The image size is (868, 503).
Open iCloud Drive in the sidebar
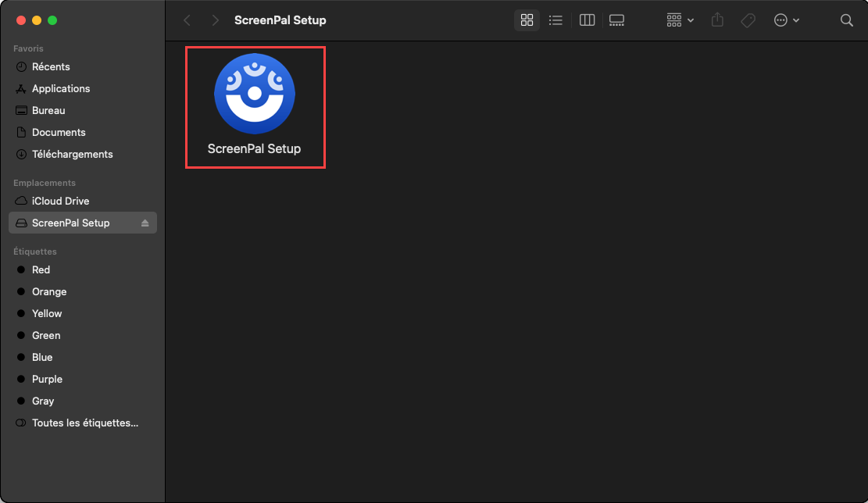(83, 201)
